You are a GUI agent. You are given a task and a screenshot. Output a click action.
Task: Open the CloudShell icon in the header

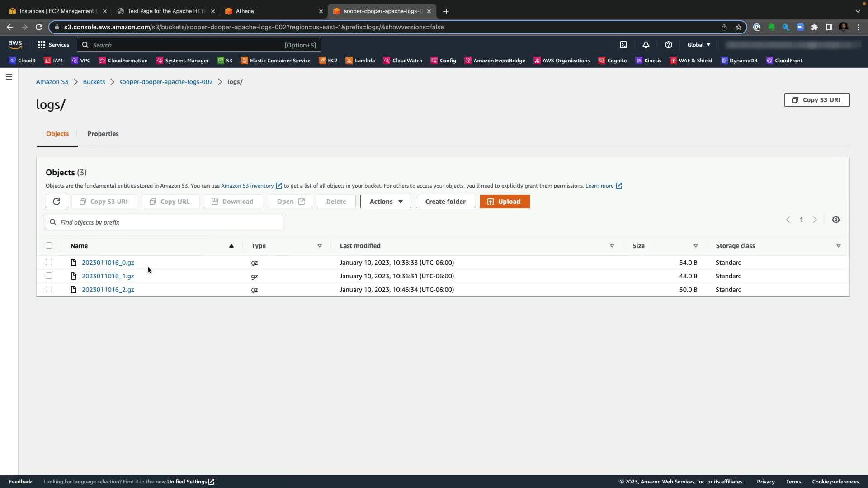(x=623, y=45)
